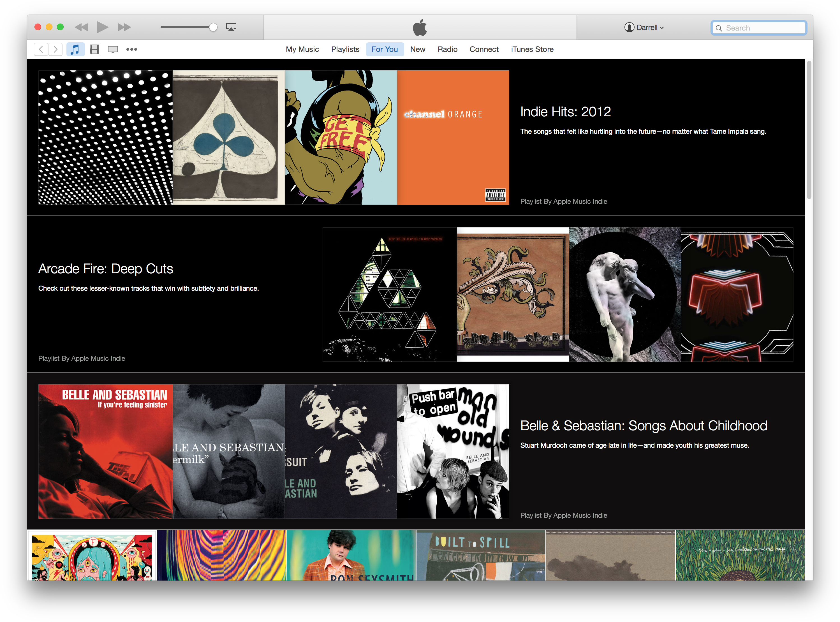Click the Arcade Fire: Deep Cuts title
Viewport: 840px width, 622px height.
click(x=105, y=269)
